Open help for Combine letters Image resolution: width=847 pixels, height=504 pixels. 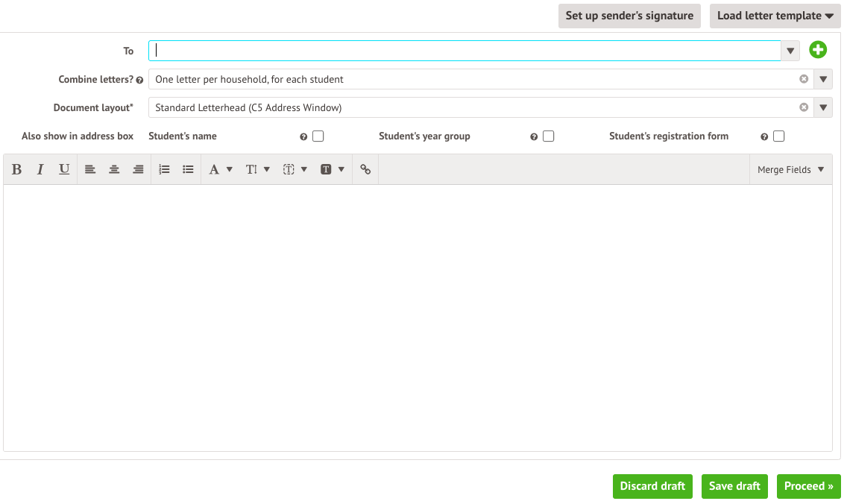pyautogui.click(x=140, y=80)
